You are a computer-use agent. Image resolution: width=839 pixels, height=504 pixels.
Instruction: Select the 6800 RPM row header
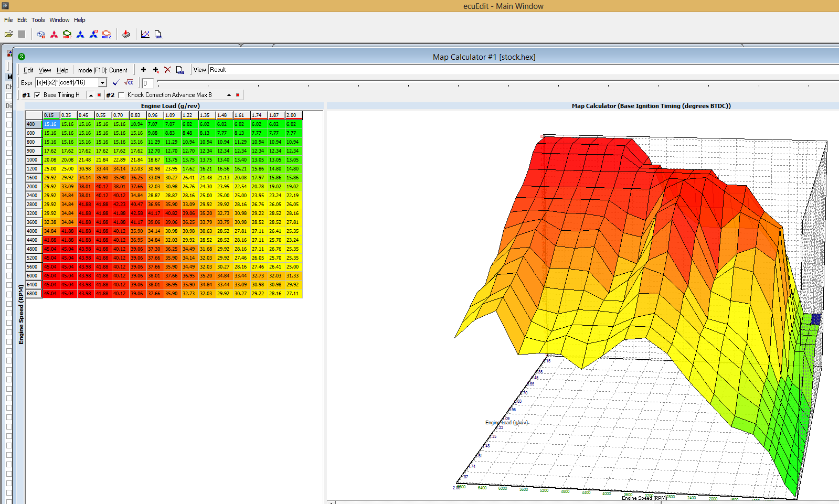pos(34,294)
